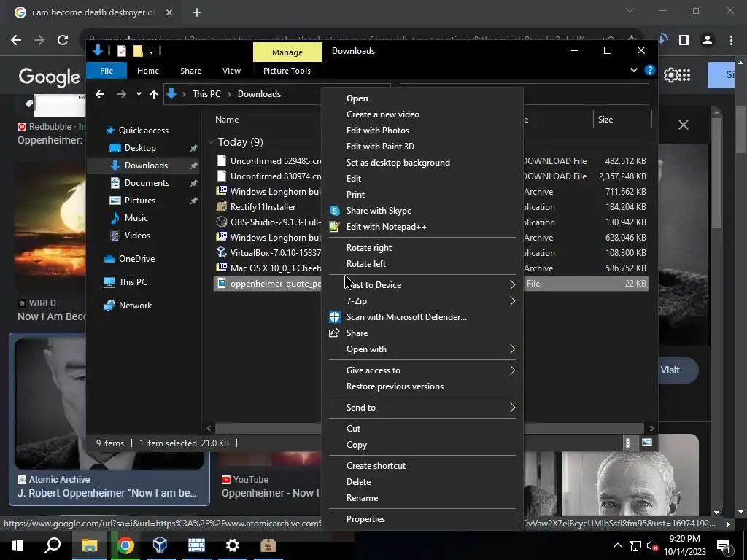Open VirtualBox from the taskbar

(x=160, y=545)
